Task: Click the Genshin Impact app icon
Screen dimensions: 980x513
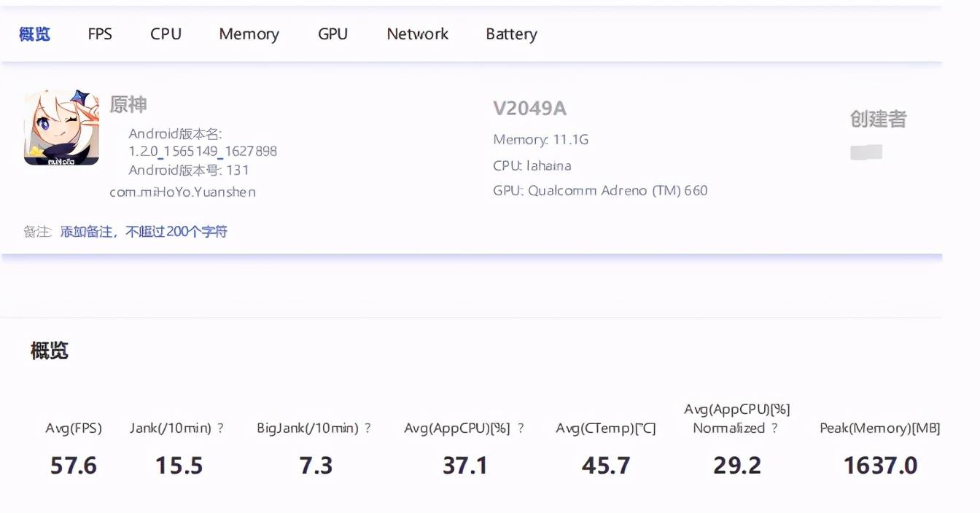Action: point(61,128)
